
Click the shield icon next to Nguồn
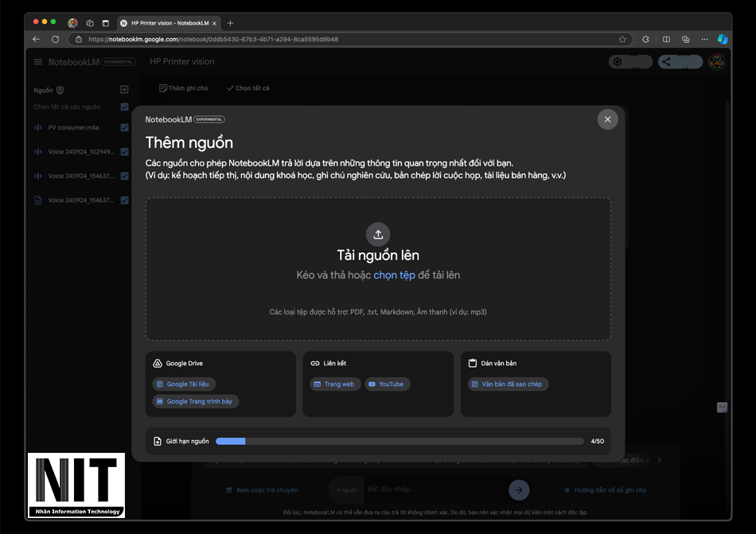pos(60,90)
